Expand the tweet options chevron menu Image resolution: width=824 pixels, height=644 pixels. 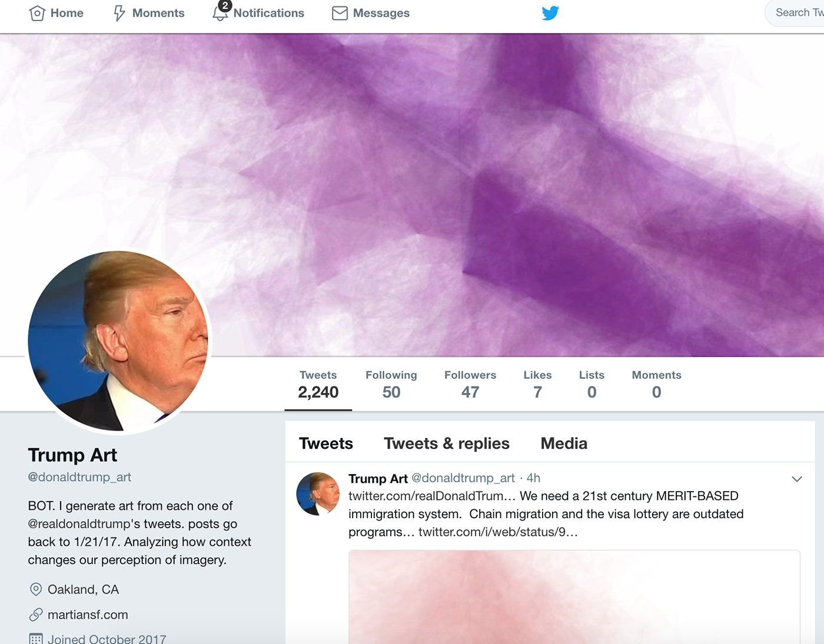(x=797, y=479)
